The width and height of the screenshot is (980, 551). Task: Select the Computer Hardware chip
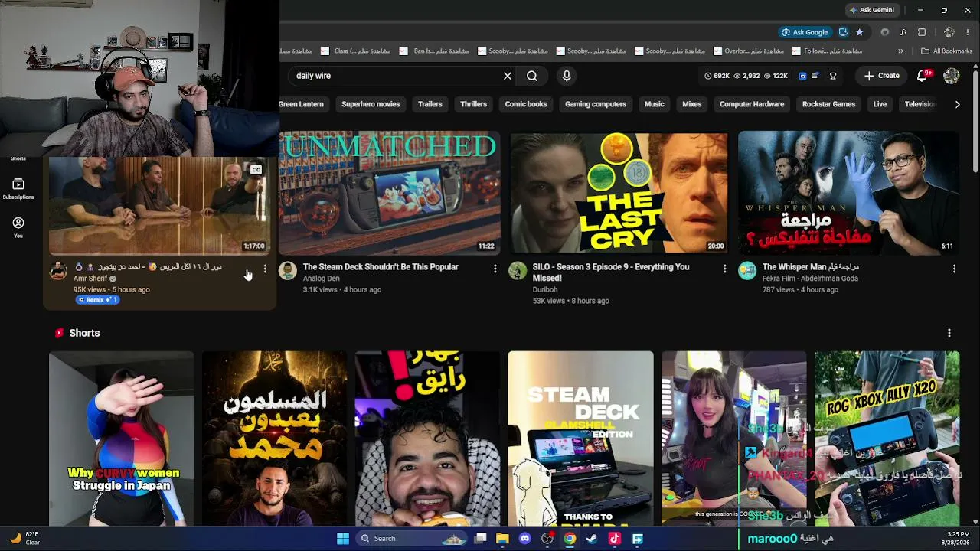[x=752, y=104]
